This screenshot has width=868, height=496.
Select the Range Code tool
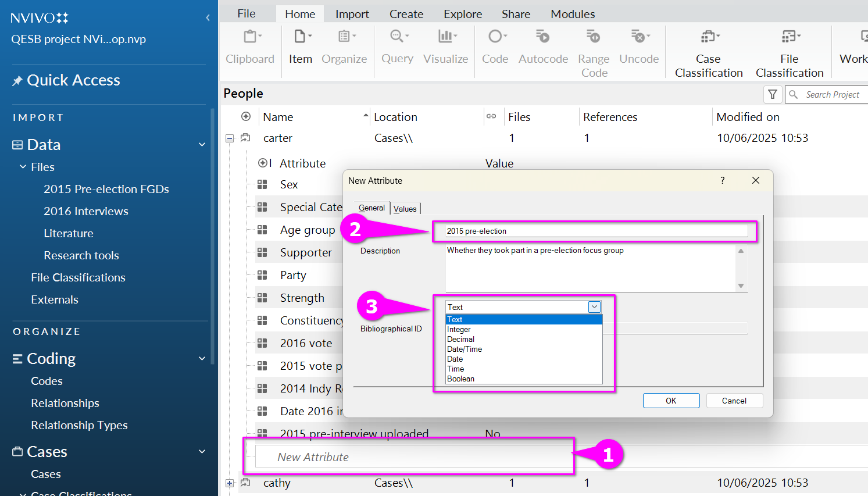click(x=594, y=52)
